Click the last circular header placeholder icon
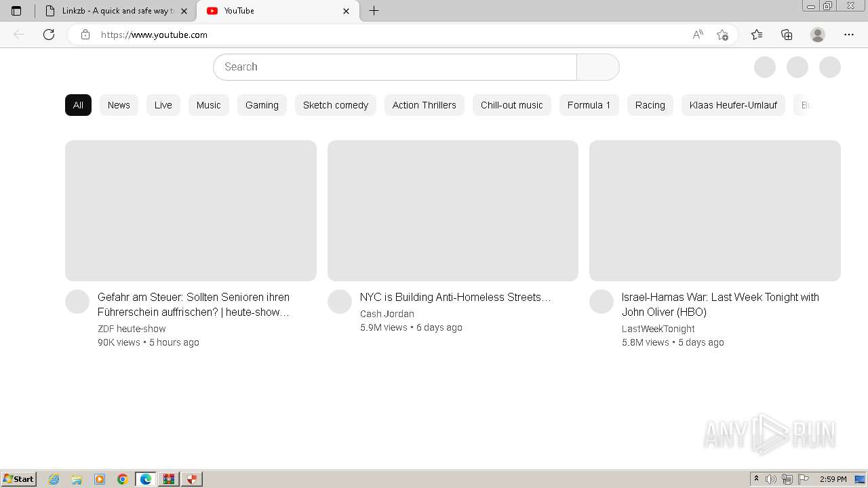The width and height of the screenshot is (868, 488). (x=830, y=67)
